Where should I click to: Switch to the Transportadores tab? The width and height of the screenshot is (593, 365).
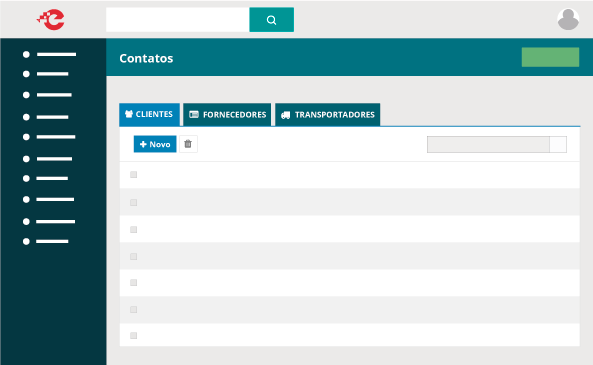click(328, 115)
